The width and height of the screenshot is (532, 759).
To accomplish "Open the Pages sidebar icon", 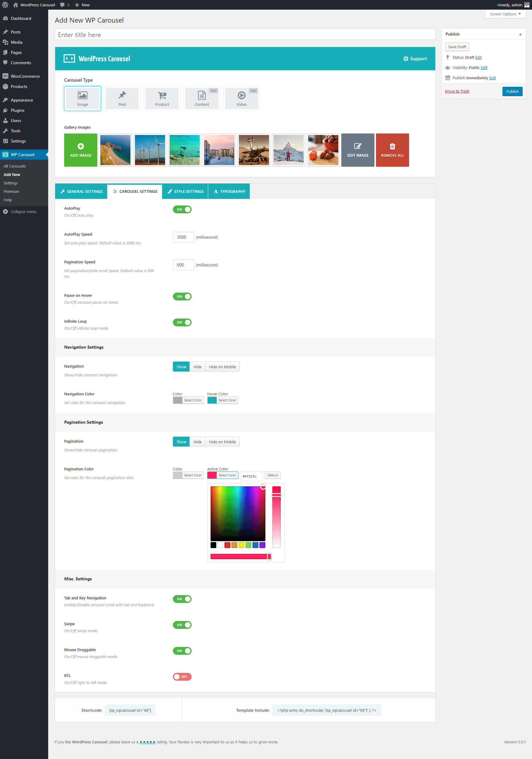I will 6,52.
